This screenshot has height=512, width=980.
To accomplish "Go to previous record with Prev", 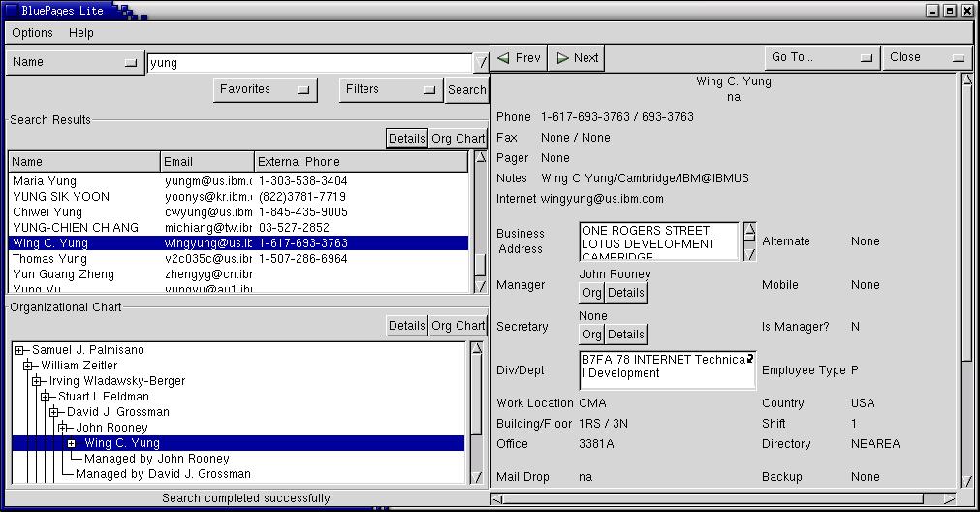I will 519,58.
